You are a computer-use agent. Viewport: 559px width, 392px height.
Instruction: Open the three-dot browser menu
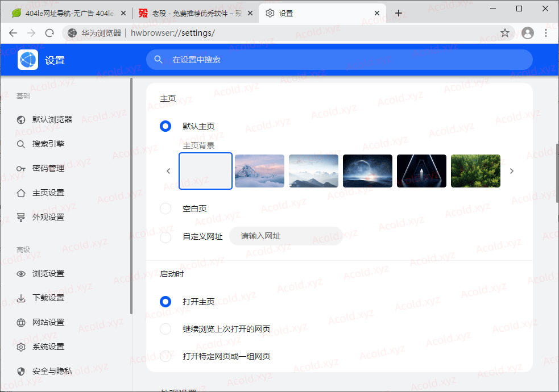(x=546, y=33)
